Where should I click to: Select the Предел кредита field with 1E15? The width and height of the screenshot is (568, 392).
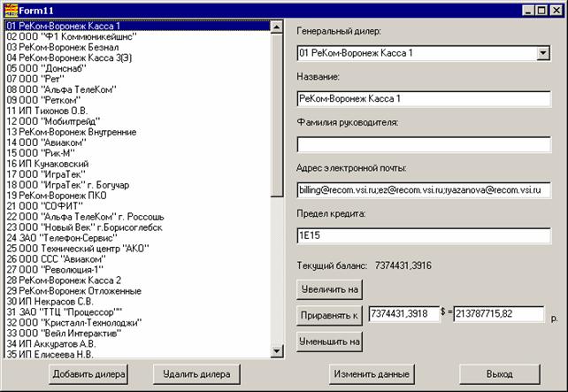424,236
